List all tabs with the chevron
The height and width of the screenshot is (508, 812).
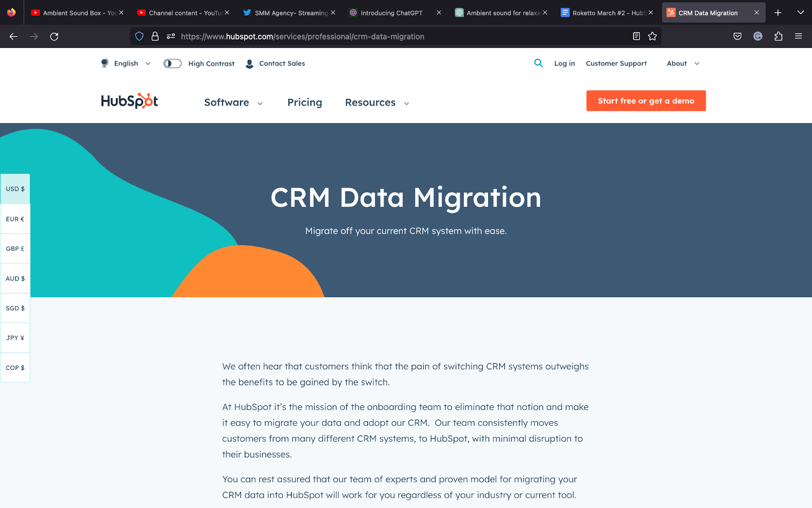click(801, 13)
